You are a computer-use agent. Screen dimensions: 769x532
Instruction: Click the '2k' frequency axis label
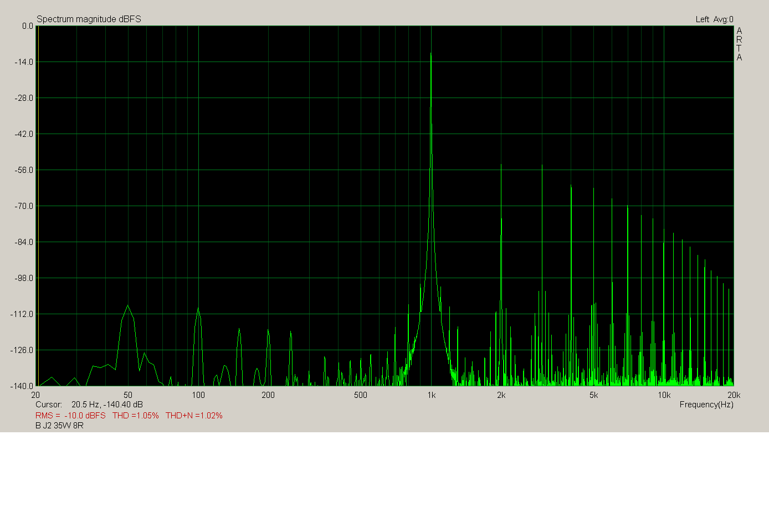pyautogui.click(x=501, y=395)
